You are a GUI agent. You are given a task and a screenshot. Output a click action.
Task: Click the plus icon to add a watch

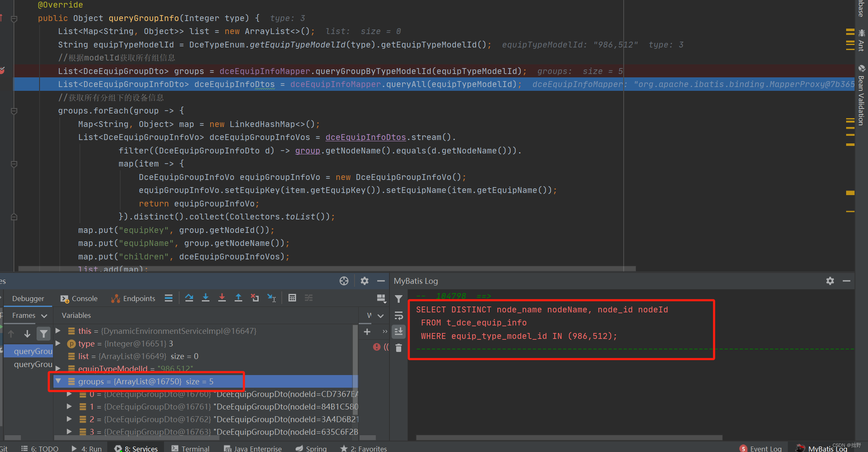pos(367,331)
